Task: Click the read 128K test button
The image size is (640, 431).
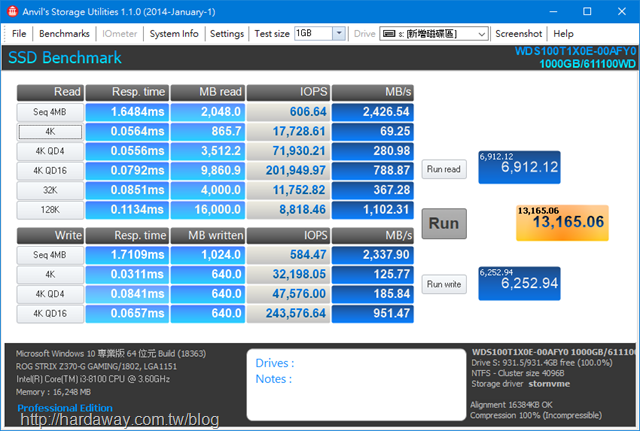Action: tap(50, 210)
